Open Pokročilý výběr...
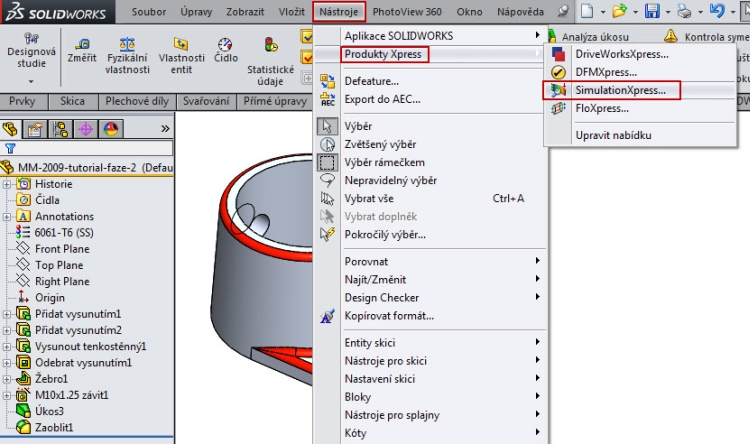 click(385, 235)
